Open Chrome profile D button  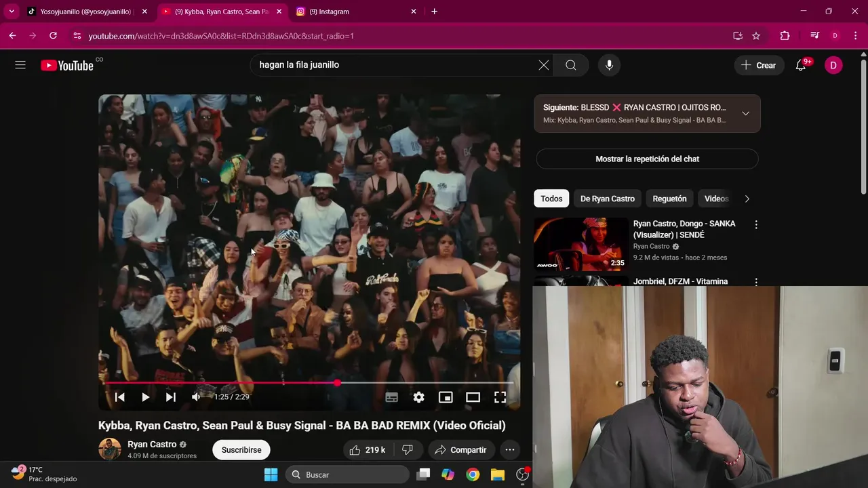(835, 36)
